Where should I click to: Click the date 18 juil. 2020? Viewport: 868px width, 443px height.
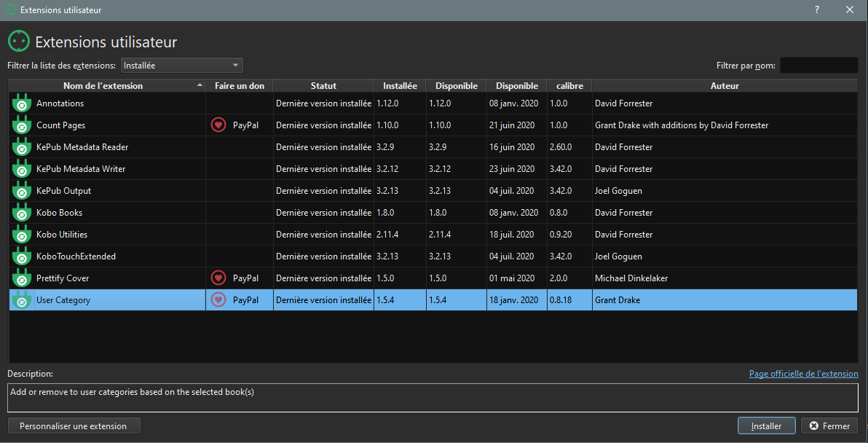512,234
